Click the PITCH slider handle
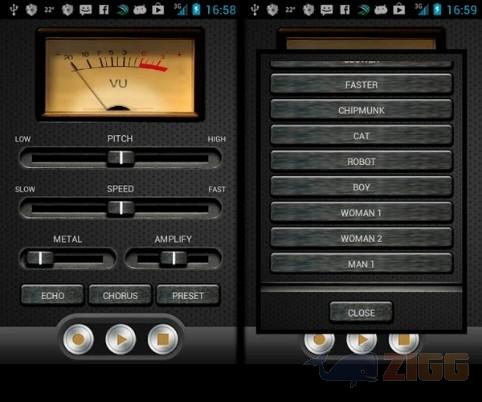 (x=121, y=158)
